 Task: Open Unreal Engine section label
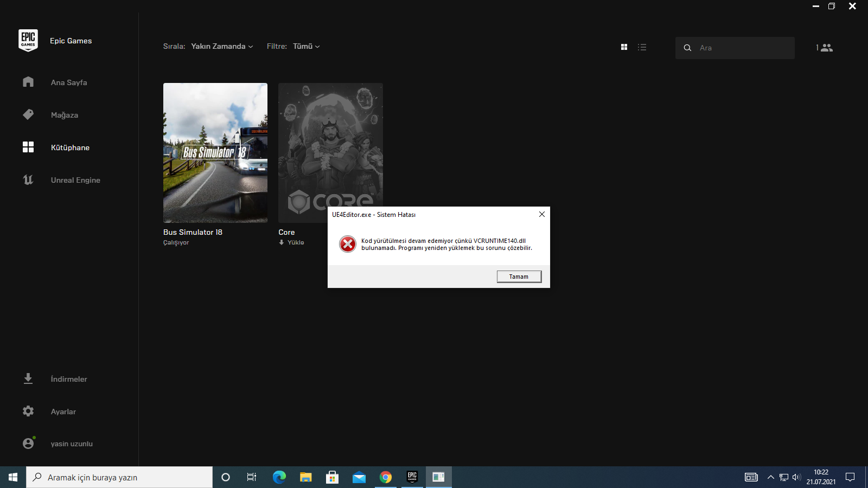pyautogui.click(x=75, y=180)
